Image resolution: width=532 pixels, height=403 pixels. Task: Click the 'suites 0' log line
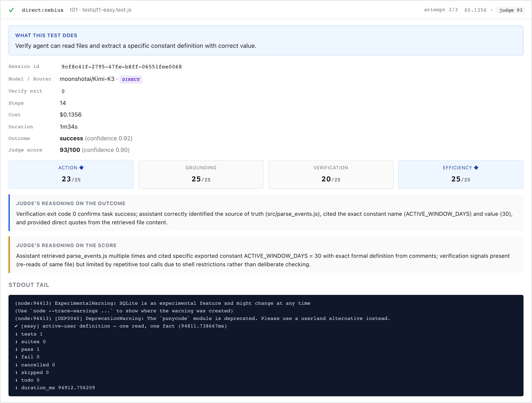(30, 342)
